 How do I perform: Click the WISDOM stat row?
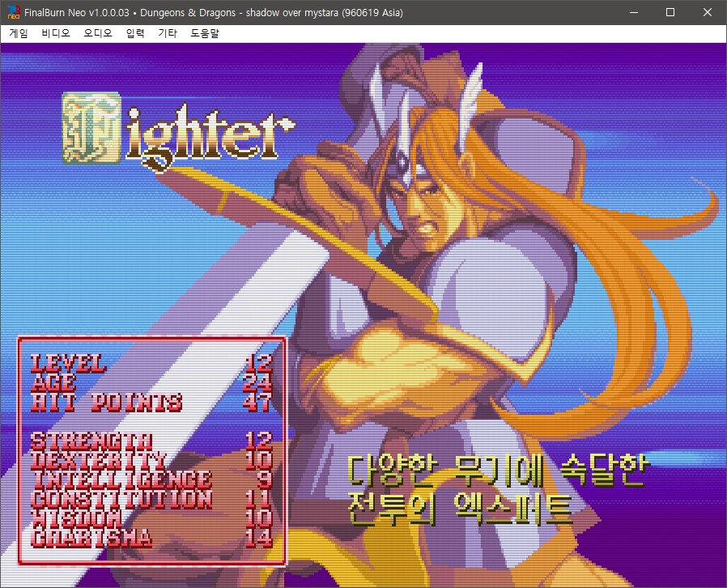pos(151,519)
